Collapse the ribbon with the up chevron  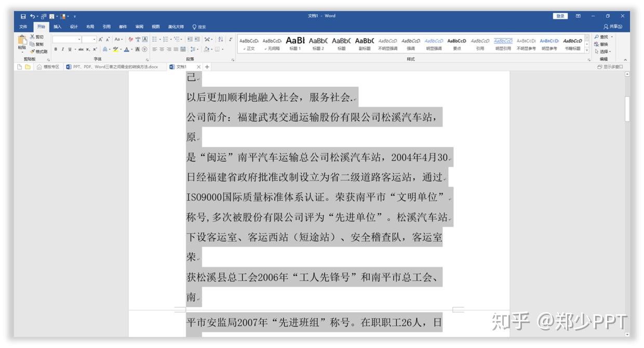pyautogui.click(x=625, y=60)
